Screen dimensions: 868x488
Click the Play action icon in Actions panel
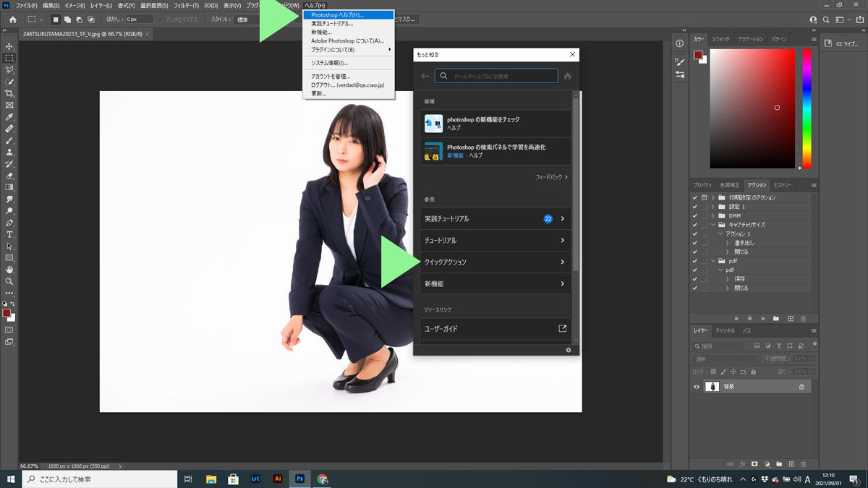click(x=762, y=318)
